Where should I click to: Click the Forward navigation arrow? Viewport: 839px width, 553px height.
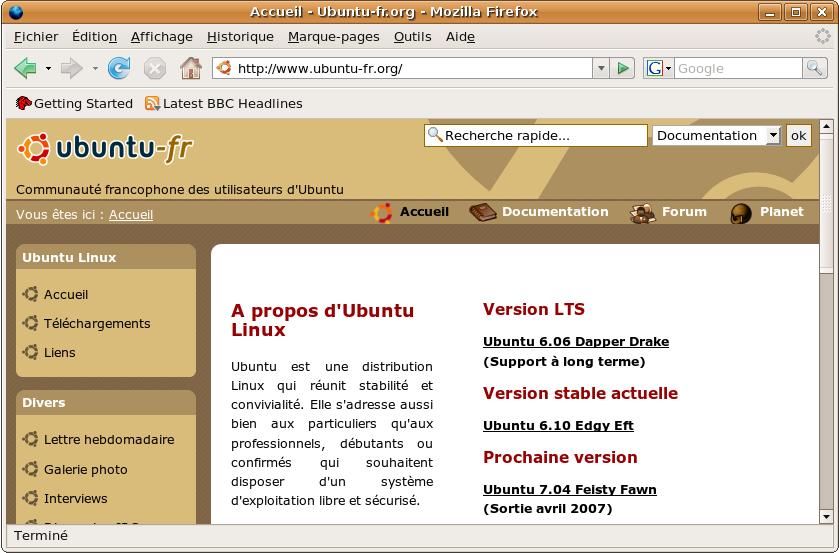71,68
